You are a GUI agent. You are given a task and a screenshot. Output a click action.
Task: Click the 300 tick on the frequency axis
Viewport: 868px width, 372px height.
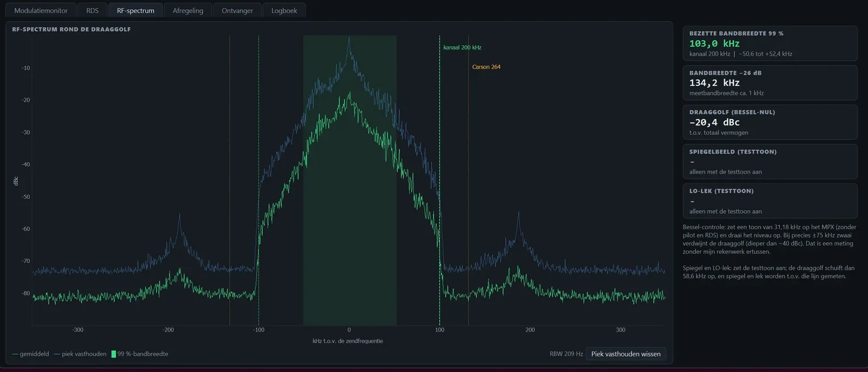(x=621, y=330)
